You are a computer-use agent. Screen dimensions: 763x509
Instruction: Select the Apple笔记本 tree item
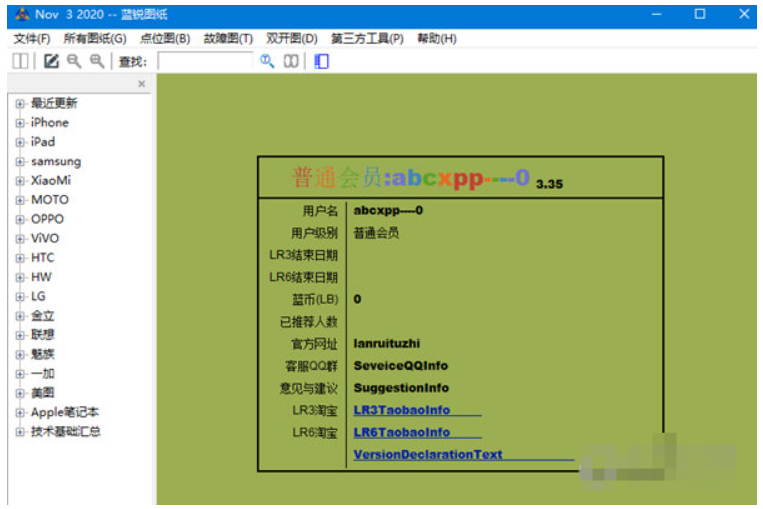point(65,412)
